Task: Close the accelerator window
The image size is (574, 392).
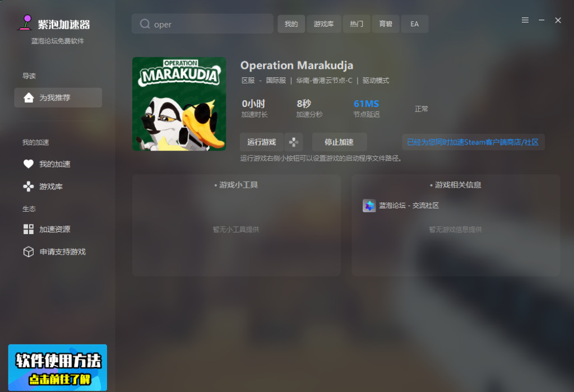Action: click(558, 20)
